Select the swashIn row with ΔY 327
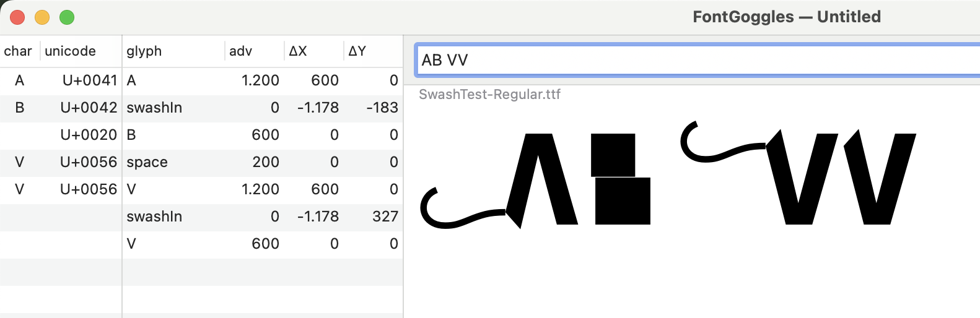 click(x=201, y=217)
